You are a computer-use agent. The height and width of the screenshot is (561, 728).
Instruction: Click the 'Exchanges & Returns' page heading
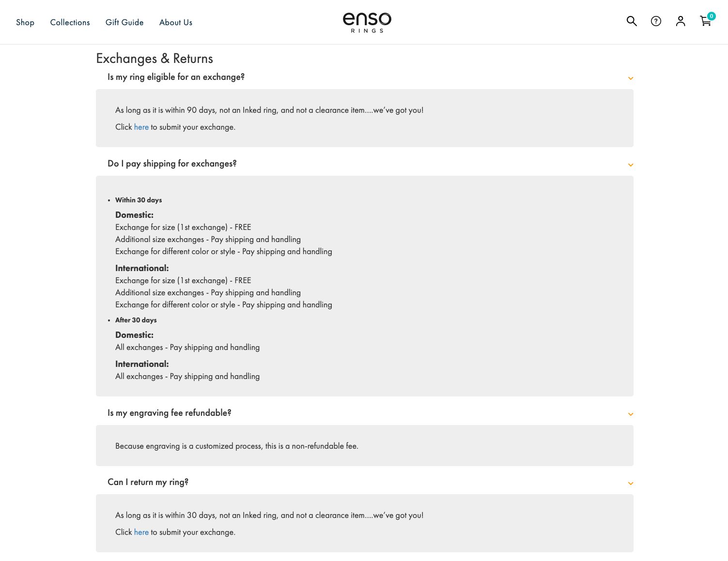[154, 59]
